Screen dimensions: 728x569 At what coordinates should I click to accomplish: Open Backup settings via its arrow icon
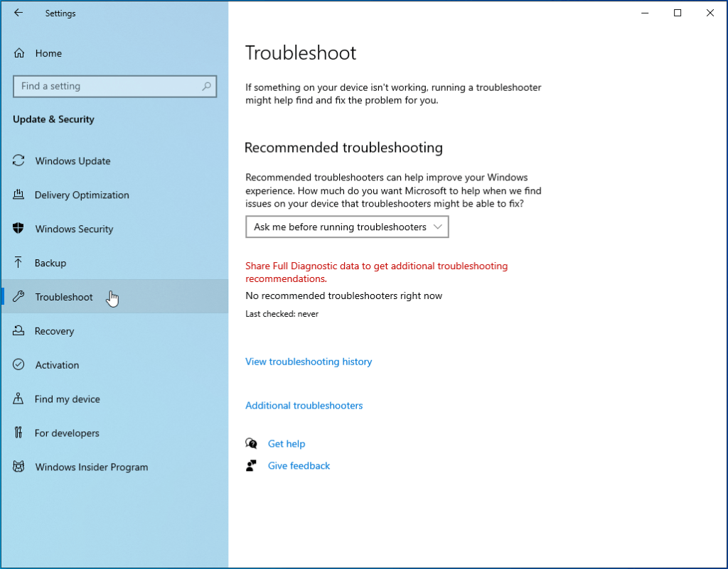tap(18, 263)
